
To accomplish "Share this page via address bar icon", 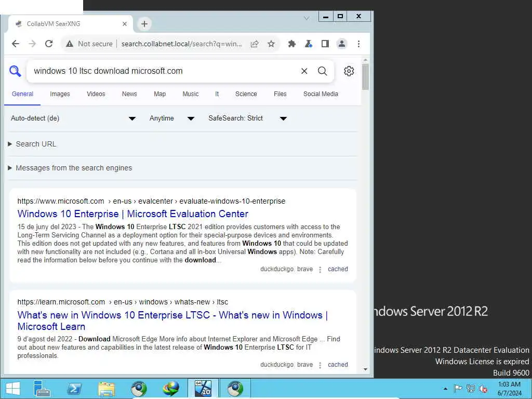I will click(x=255, y=44).
